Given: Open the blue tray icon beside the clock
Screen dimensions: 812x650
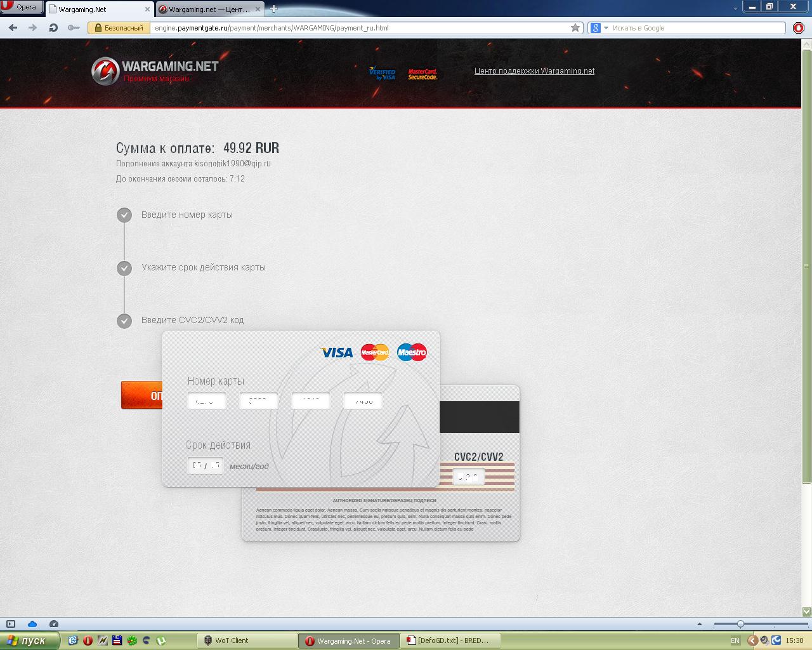Looking at the screenshot, I should point(776,640).
